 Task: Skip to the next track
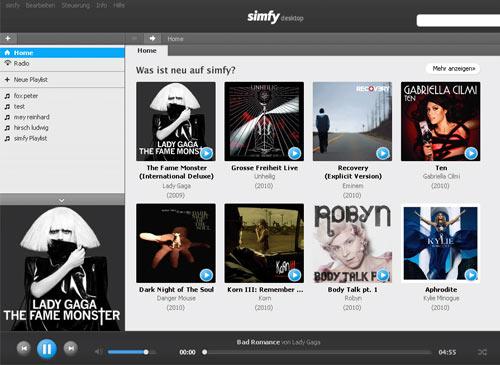point(71,348)
